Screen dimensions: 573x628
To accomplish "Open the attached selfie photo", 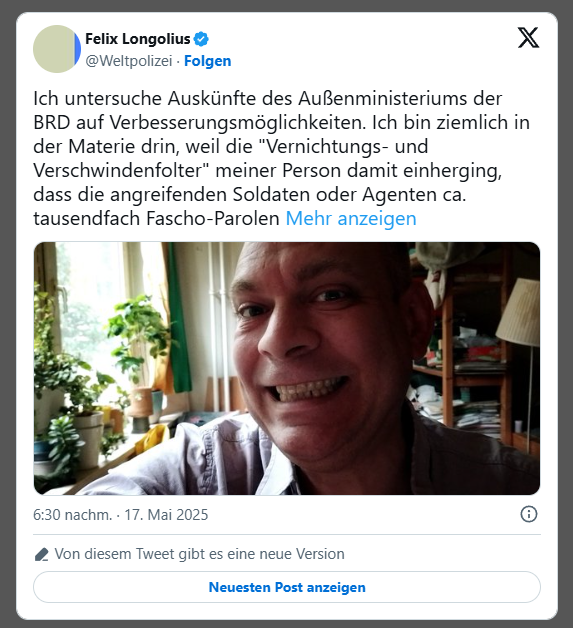I will [287, 368].
